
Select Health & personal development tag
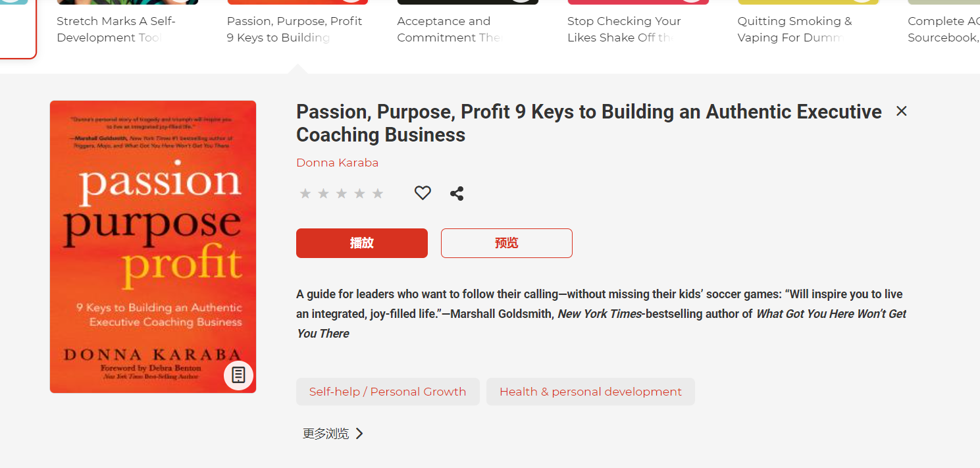click(x=590, y=392)
